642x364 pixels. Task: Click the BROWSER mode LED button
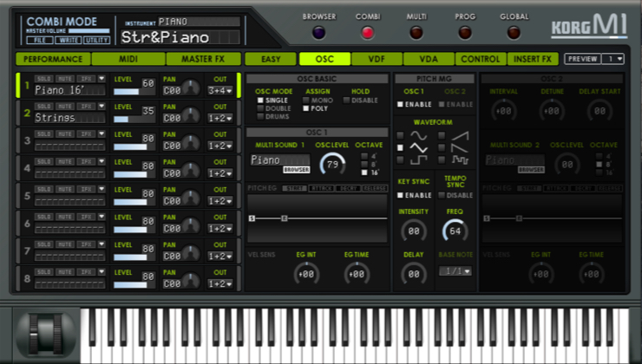click(x=318, y=33)
